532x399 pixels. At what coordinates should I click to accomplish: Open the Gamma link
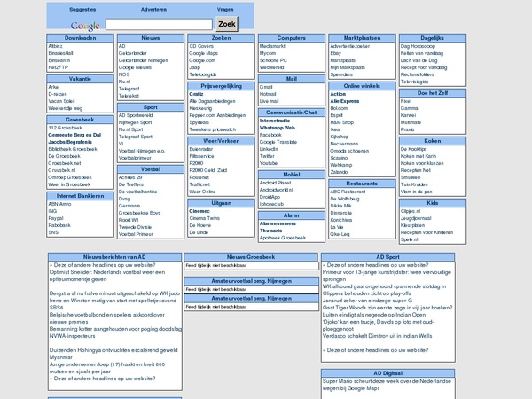(x=409, y=108)
